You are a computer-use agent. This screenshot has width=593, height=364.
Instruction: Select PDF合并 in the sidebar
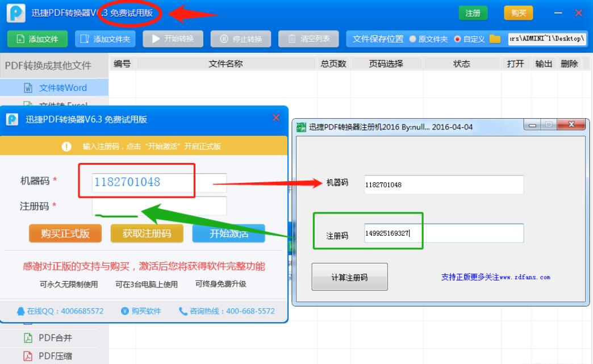coord(54,337)
